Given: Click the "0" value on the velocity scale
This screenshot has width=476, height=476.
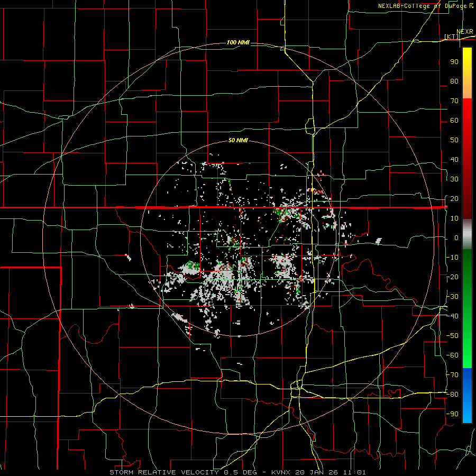Looking at the screenshot, I should point(456,237).
